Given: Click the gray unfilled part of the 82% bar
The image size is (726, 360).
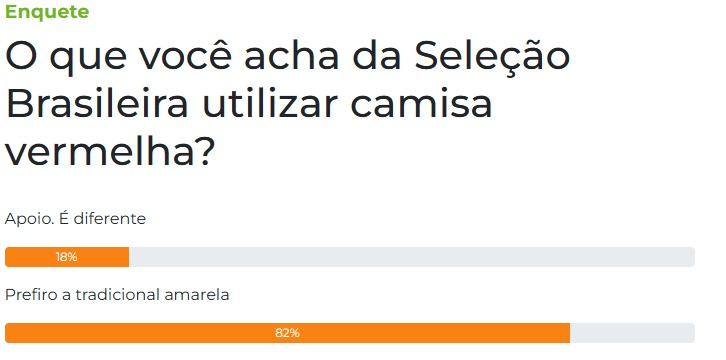Looking at the screenshot, I should coord(632,333).
